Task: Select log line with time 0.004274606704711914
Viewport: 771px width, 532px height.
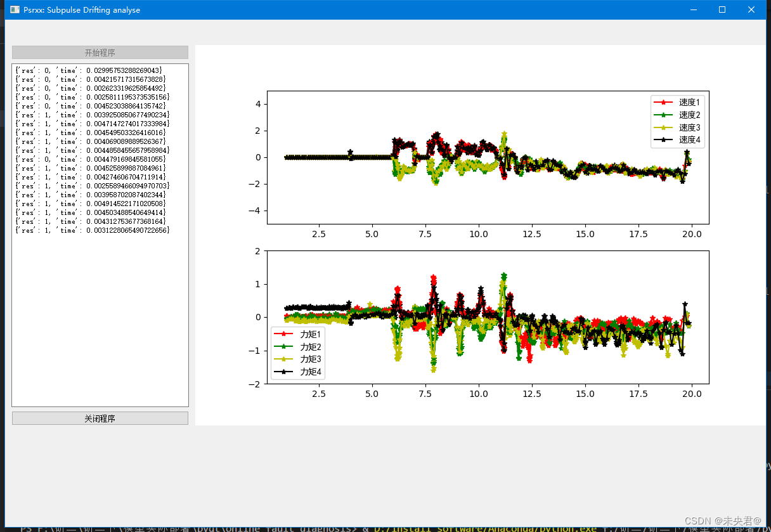Action: pos(90,177)
